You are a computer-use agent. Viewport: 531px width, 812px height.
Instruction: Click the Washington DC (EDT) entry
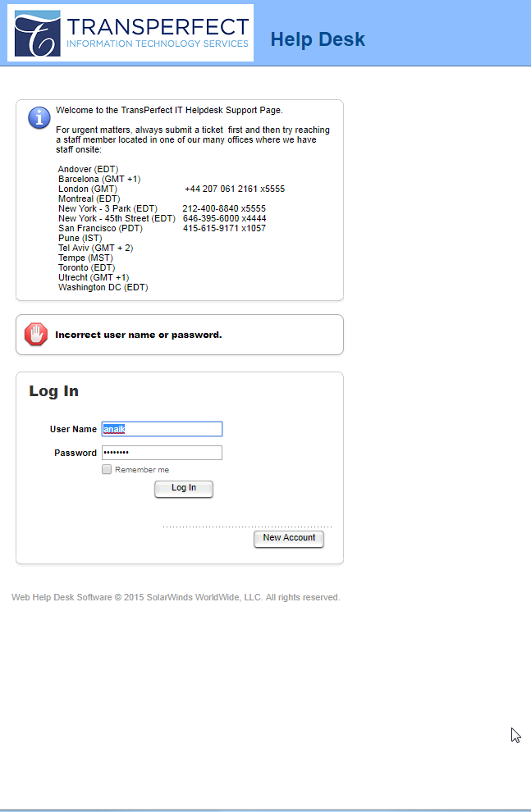[103, 287]
